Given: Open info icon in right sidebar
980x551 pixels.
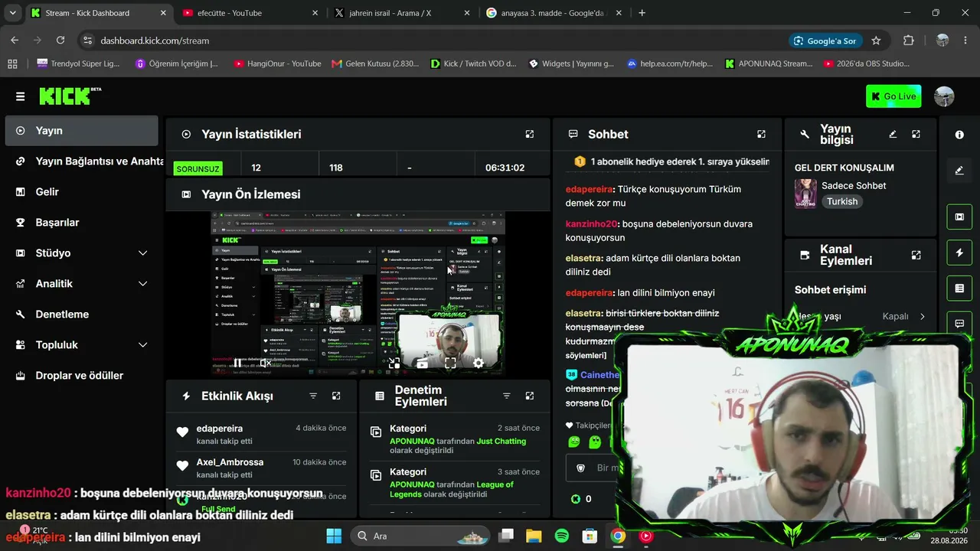Looking at the screenshot, I should point(959,135).
